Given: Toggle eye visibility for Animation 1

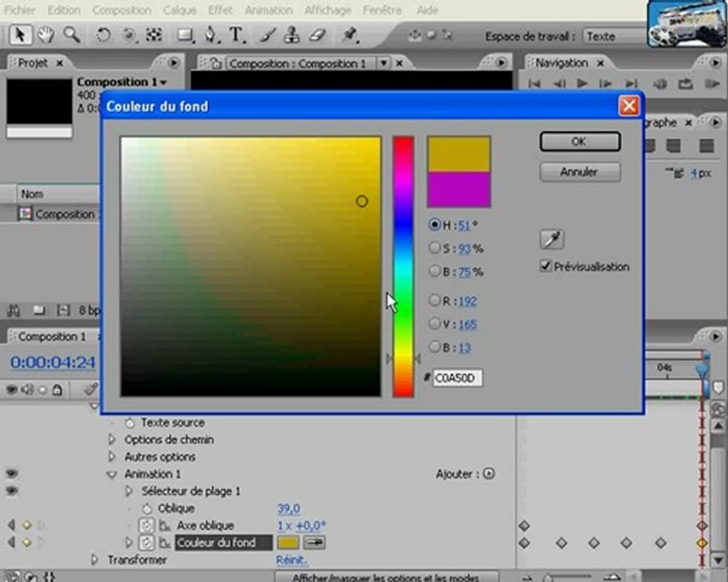Looking at the screenshot, I should point(11,474).
